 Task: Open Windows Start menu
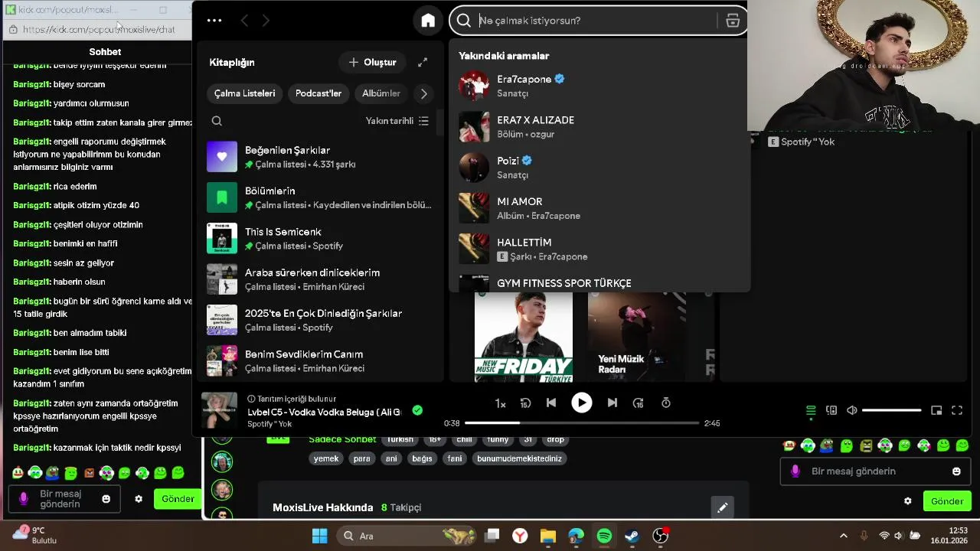(x=319, y=536)
